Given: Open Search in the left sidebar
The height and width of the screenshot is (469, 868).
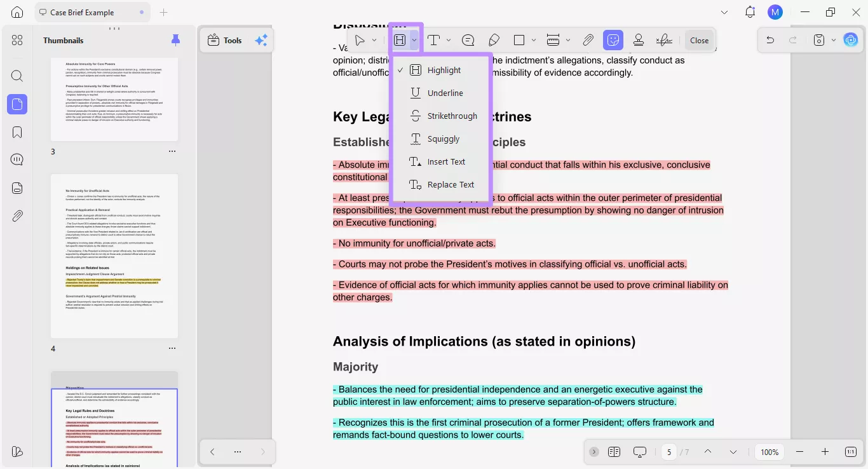Looking at the screenshot, I should tap(17, 76).
